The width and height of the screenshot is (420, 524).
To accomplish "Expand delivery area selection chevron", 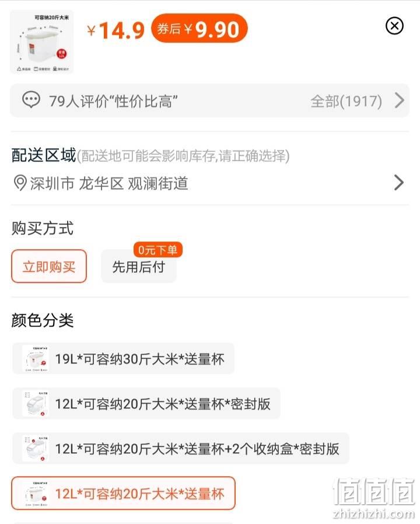I will point(399,183).
